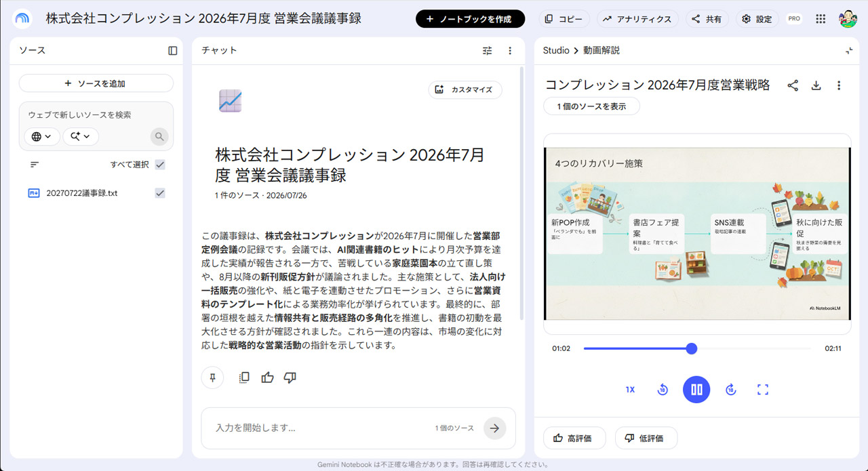Click the カスタマイズ button

click(x=465, y=90)
